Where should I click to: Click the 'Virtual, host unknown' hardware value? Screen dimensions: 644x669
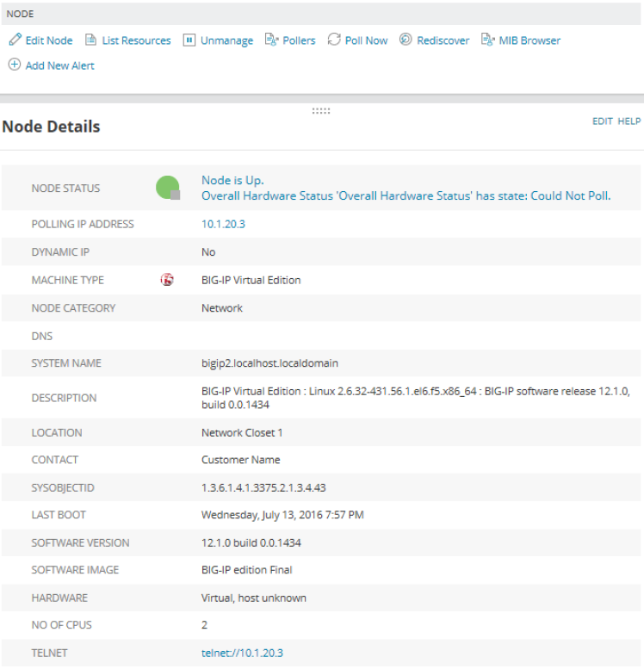point(253,598)
